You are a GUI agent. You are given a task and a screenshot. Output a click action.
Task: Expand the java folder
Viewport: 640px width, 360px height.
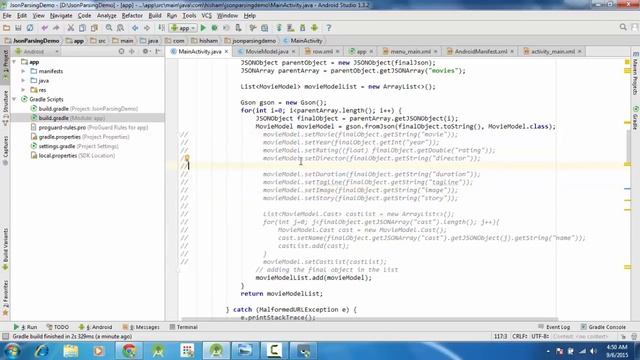23,80
